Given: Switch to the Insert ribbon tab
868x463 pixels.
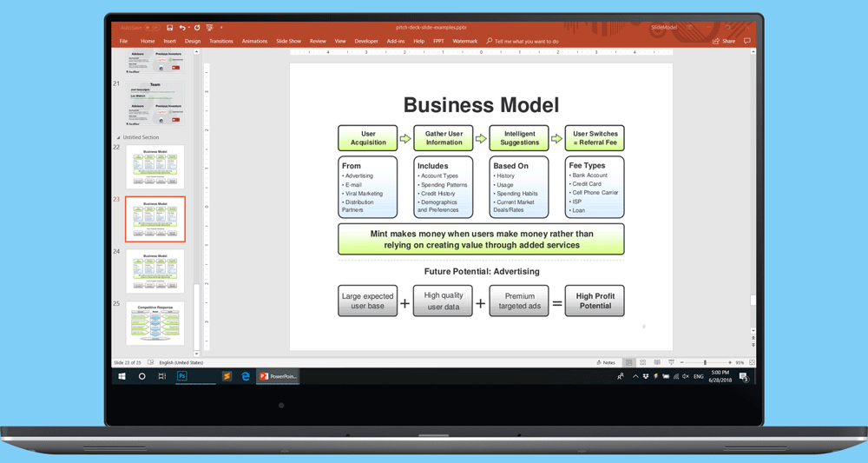Looking at the screenshot, I should [x=169, y=41].
